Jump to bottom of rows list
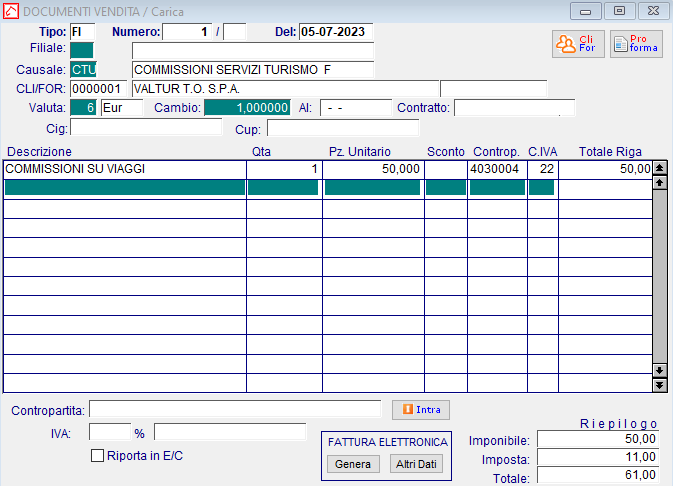This screenshot has width=673, height=486. click(x=659, y=385)
